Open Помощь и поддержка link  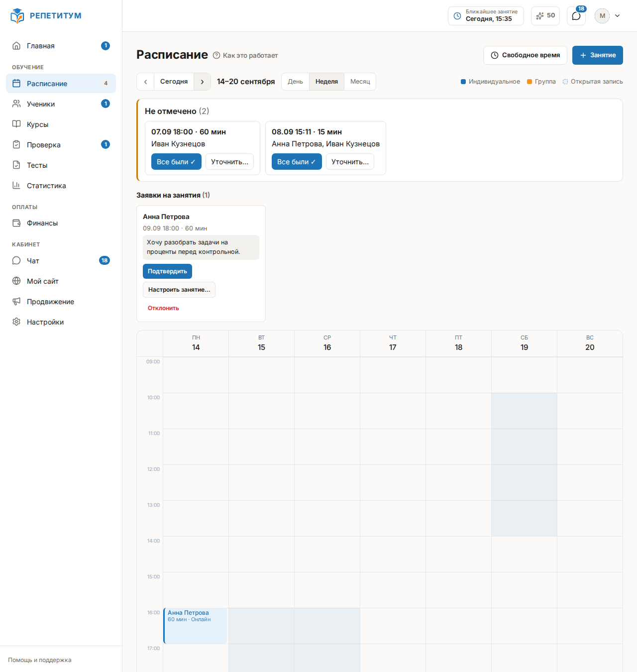pyautogui.click(x=40, y=660)
